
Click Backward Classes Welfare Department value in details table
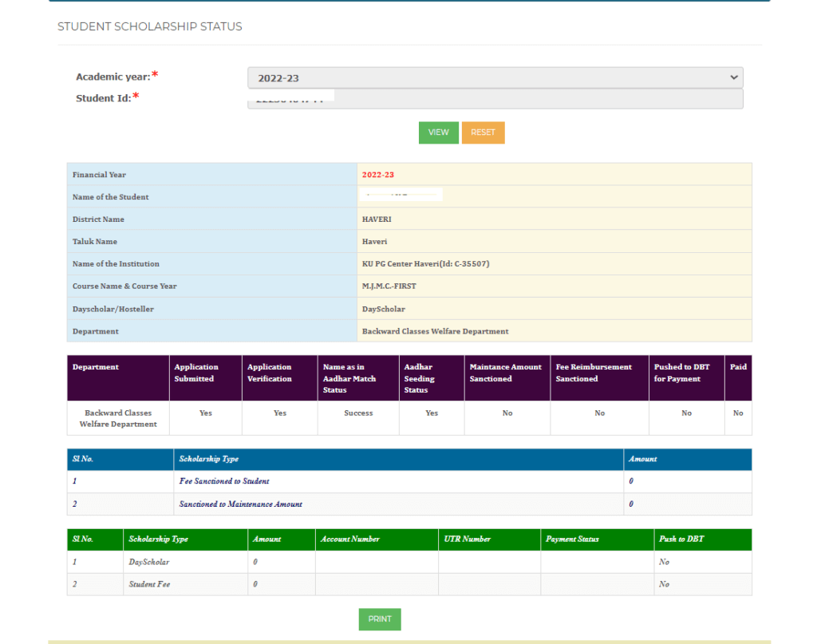point(435,331)
